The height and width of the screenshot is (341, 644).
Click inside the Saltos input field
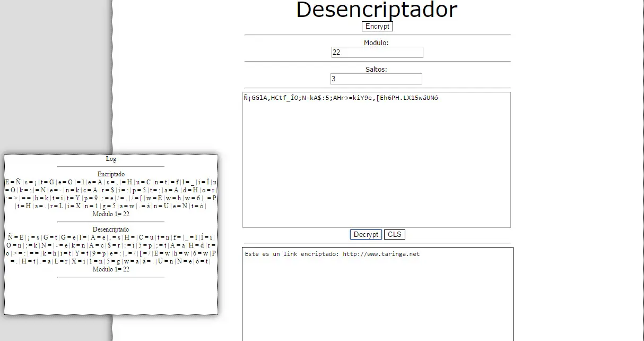tap(376, 79)
